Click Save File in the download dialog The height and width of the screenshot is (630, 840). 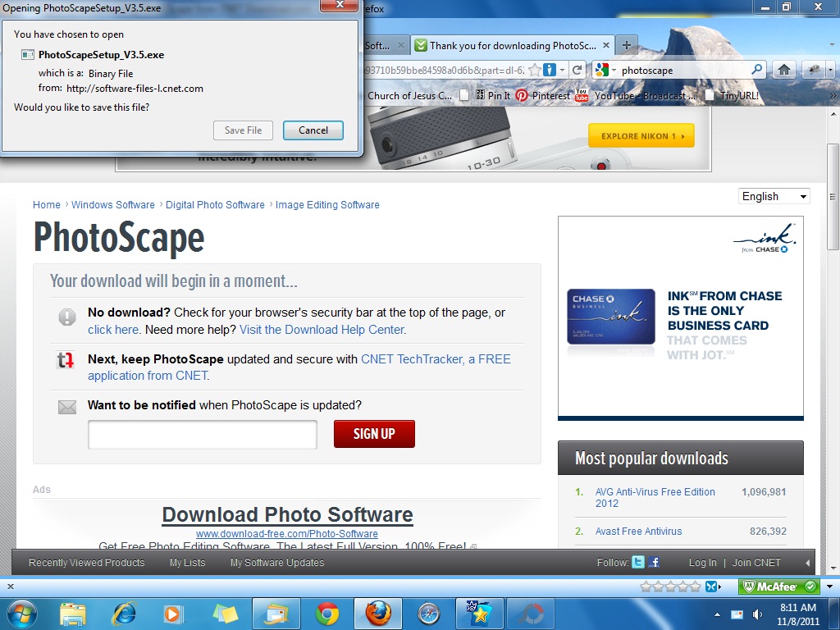tap(243, 130)
